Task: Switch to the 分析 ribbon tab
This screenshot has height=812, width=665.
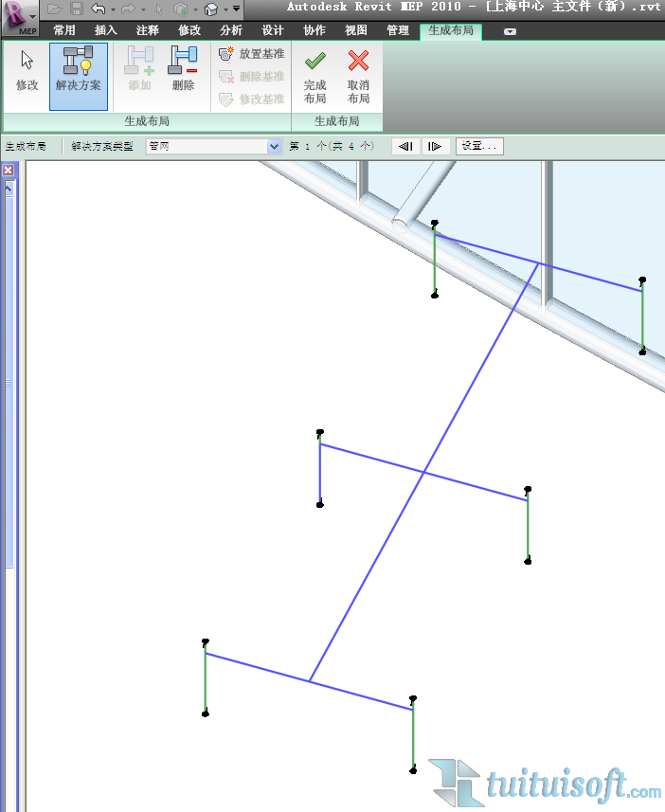Action: coord(231,30)
